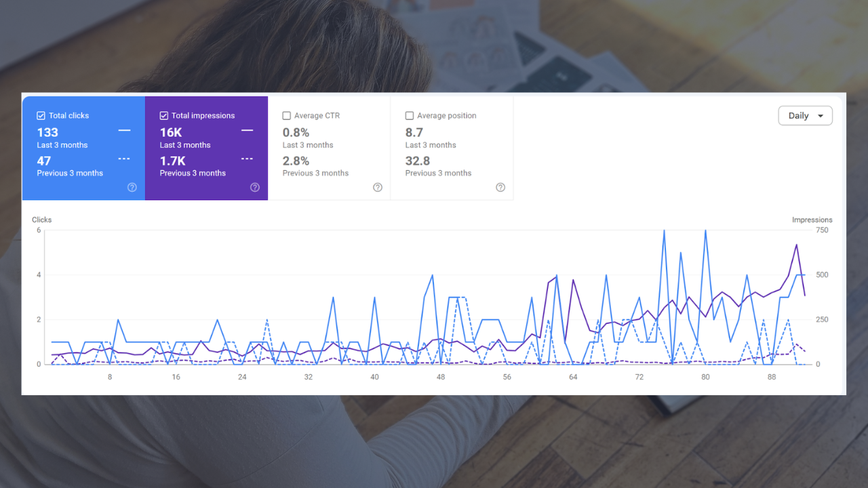The image size is (868, 488).
Task: Enable the Average CTR checkbox
Action: point(286,115)
